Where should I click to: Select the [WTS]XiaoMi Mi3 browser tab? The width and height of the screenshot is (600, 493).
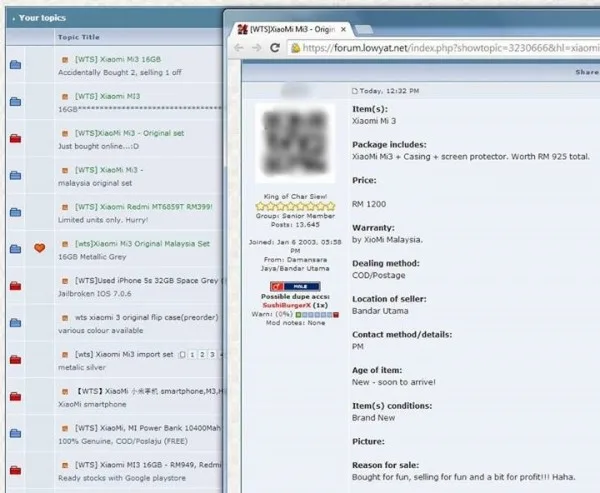[x=292, y=29]
